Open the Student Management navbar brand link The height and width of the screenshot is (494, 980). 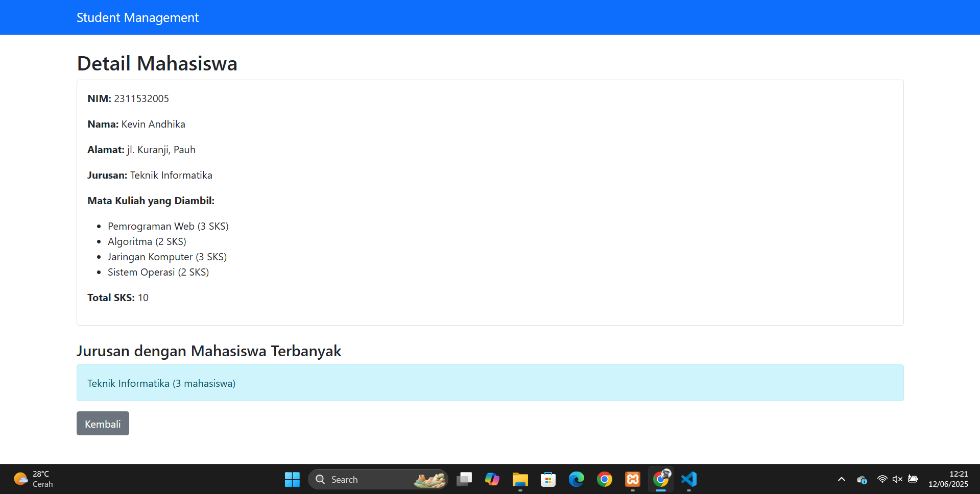[137, 17]
